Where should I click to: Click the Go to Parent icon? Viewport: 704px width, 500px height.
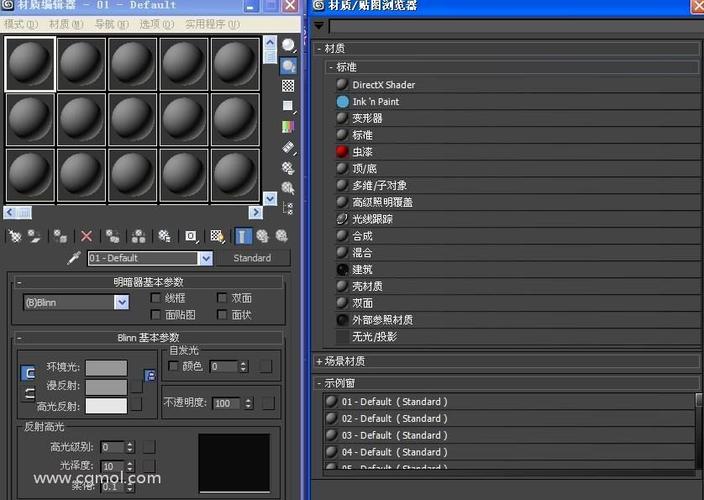click(263, 236)
